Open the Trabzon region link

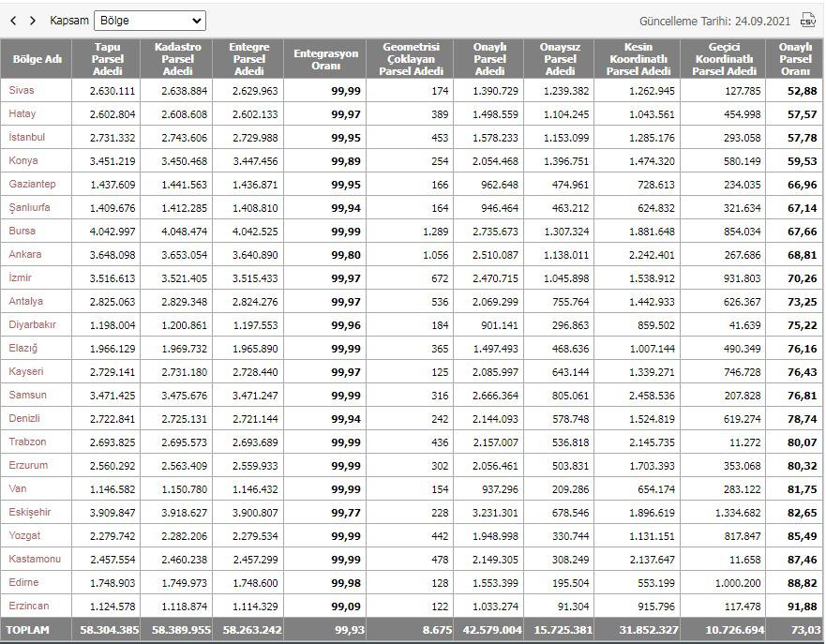pos(27,442)
